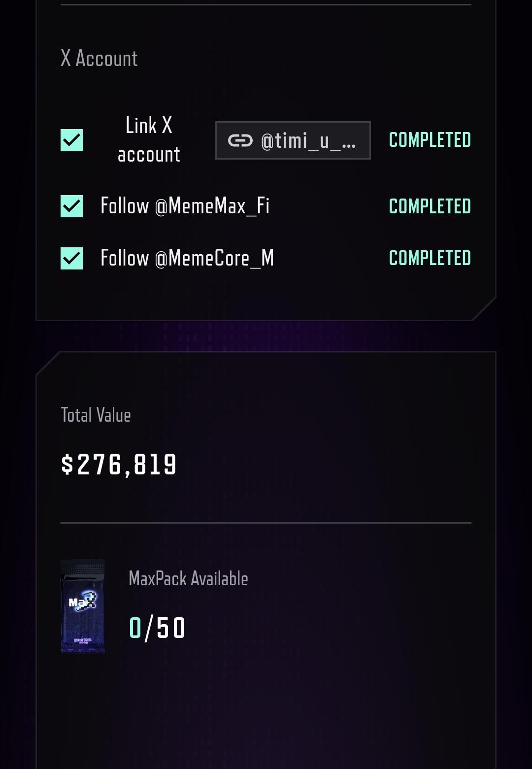Open the Follow @MemeMax_Fi task label
532x769 pixels.
point(185,206)
